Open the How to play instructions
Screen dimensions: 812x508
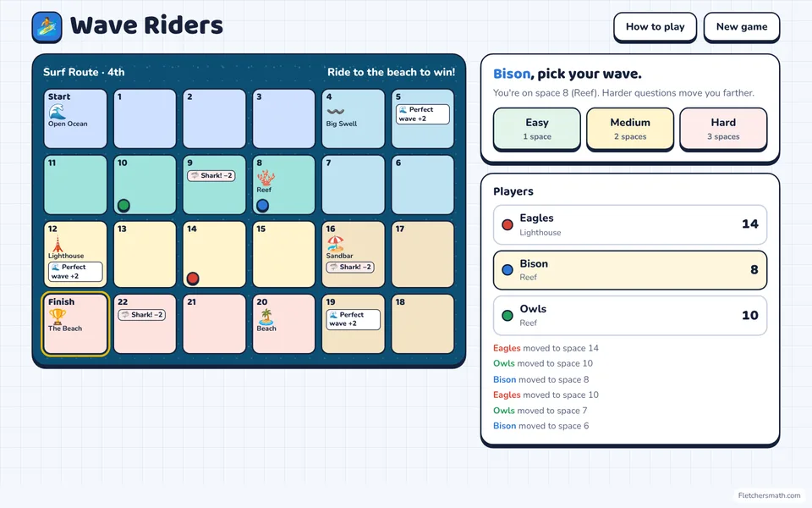[x=655, y=27]
